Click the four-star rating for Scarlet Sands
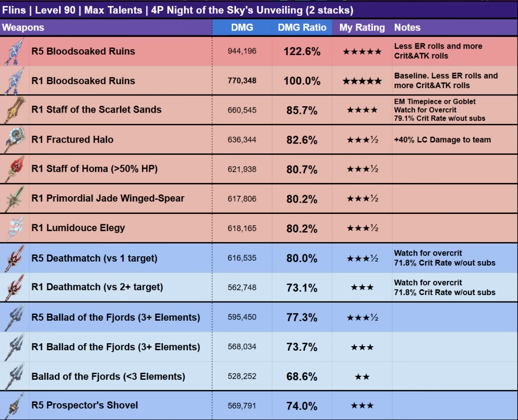518x420 pixels. 362,110
